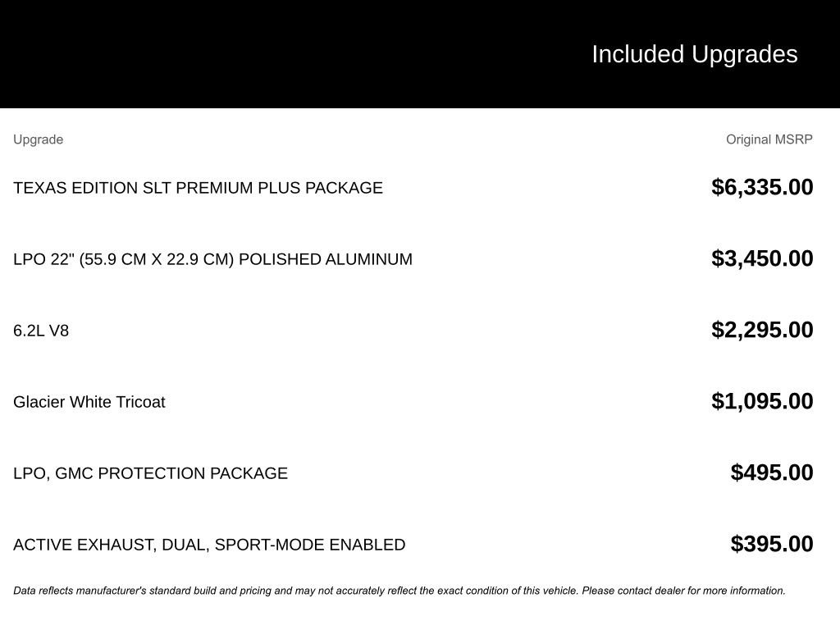This screenshot has height=630, width=840.
Task: Select the 6.2L V8 upgrade
Action: [41, 331]
